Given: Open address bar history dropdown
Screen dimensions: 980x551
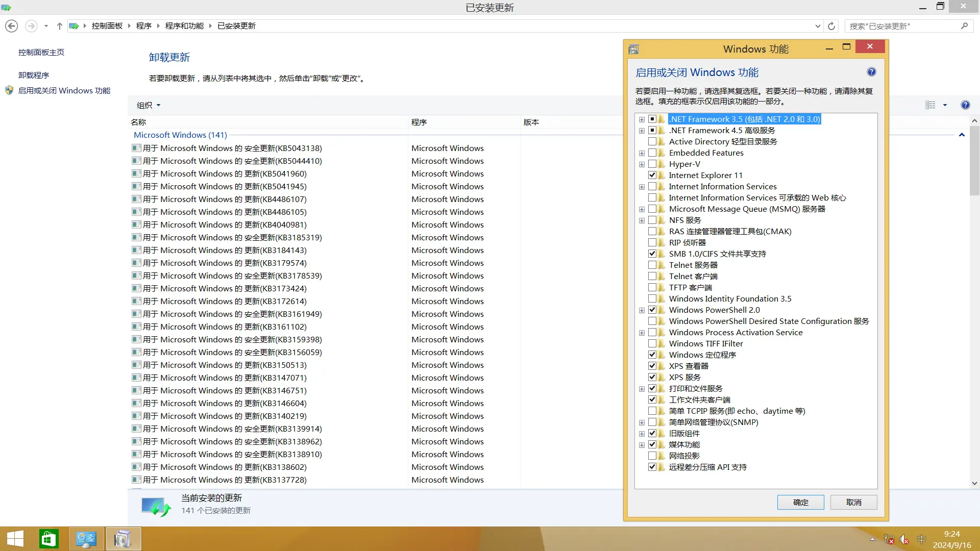Looking at the screenshot, I should [818, 26].
